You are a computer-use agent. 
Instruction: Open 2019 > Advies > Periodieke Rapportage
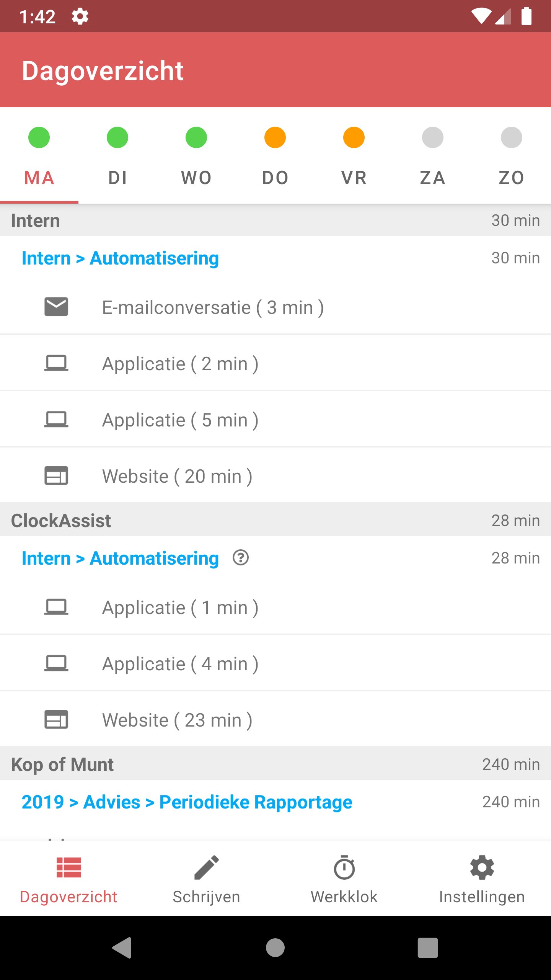click(x=186, y=802)
